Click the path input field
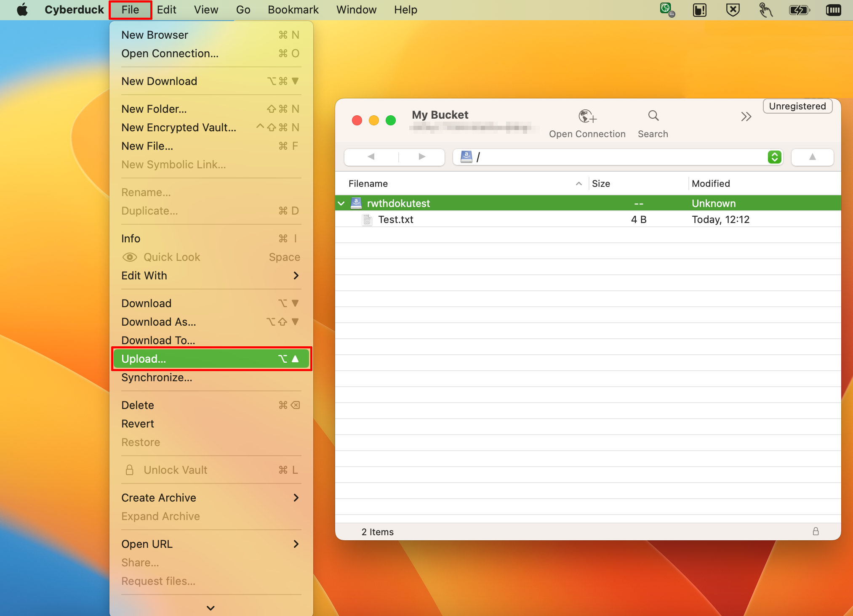Screen dimensions: 853x616 (x=618, y=157)
